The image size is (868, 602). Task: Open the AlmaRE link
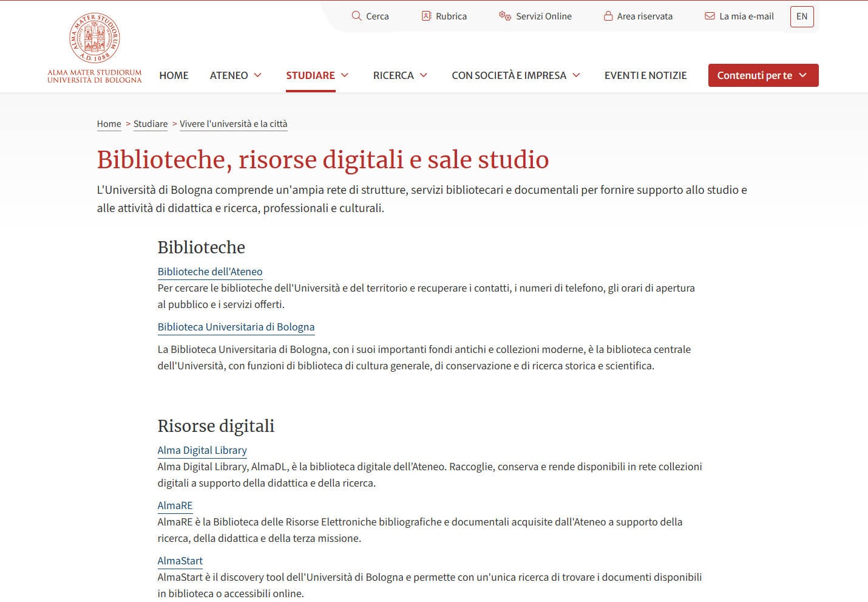pyautogui.click(x=175, y=505)
